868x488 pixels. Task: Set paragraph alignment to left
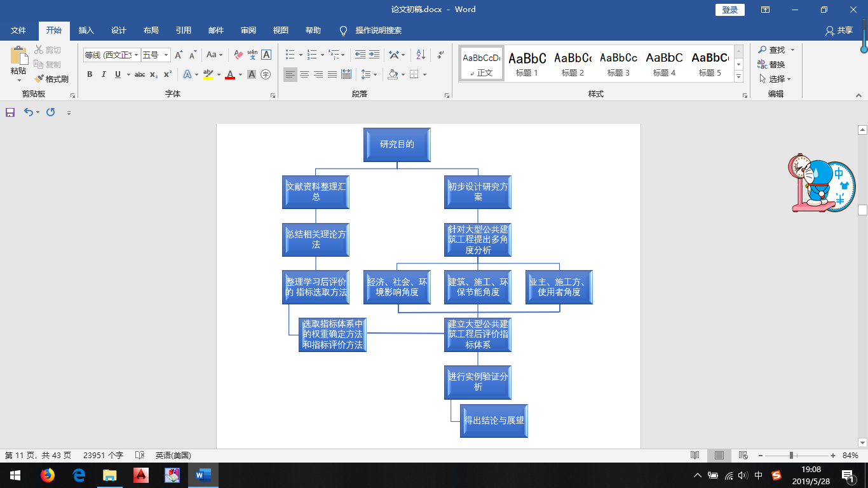[x=290, y=74]
